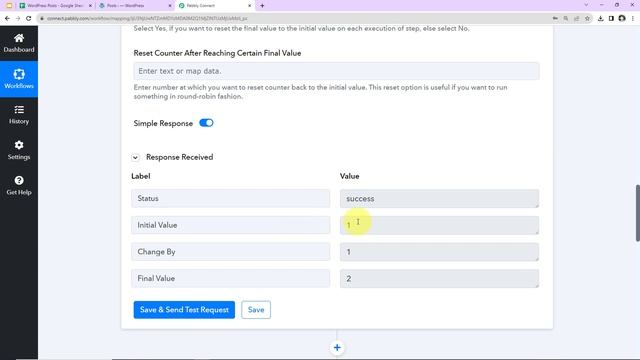Open Workflows in the sidebar

19,79
